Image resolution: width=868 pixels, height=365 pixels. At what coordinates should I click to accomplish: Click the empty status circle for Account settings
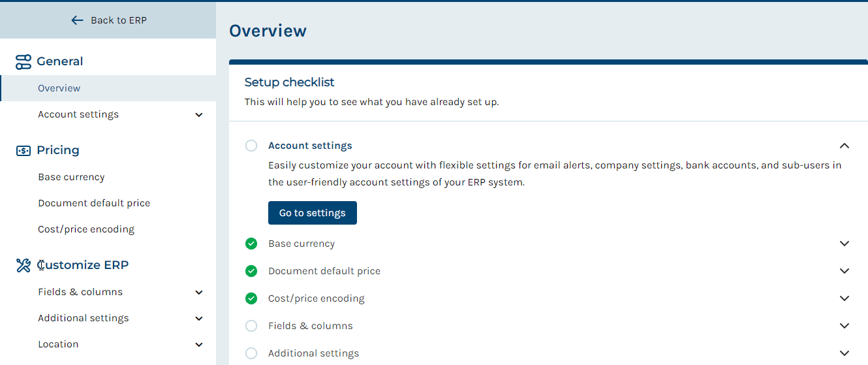(x=251, y=146)
